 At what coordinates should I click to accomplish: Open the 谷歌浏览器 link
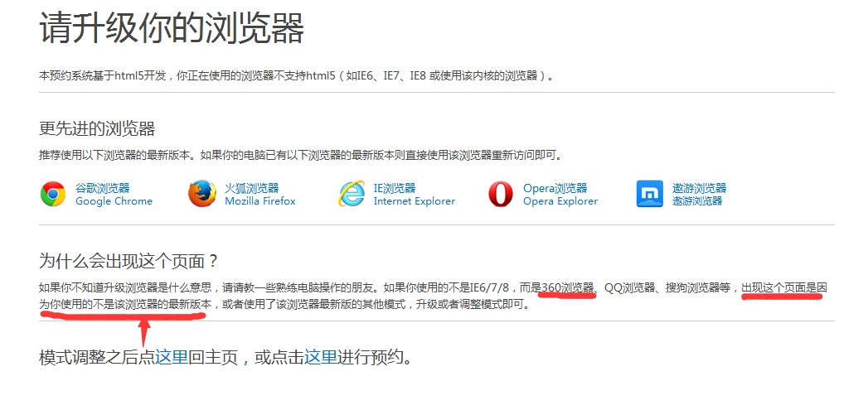coord(103,188)
